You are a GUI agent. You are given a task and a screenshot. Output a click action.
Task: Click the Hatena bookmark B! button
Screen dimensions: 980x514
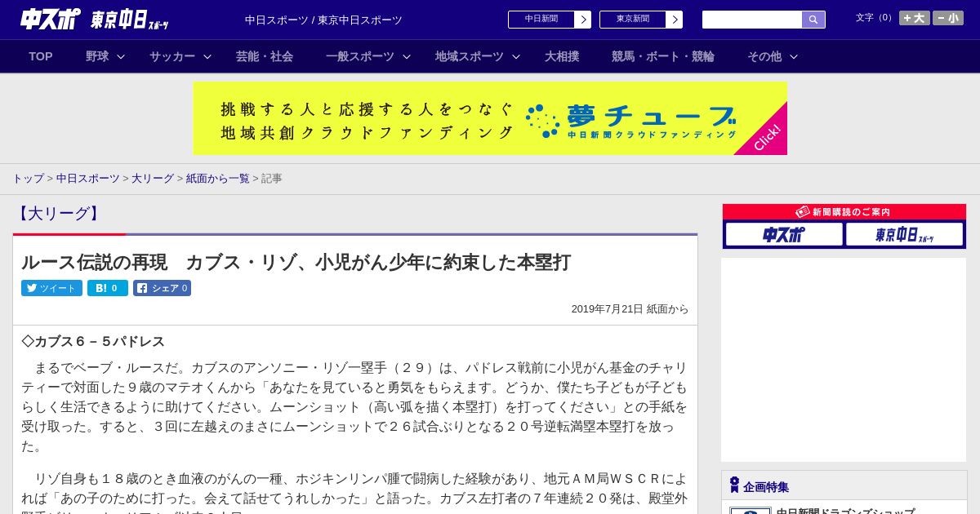pyautogui.click(x=108, y=288)
